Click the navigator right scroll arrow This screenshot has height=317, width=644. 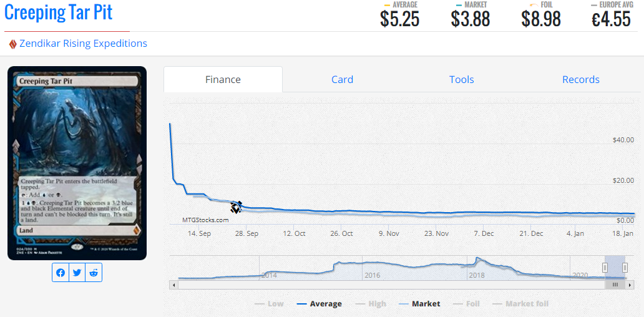pyautogui.click(x=630, y=285)
